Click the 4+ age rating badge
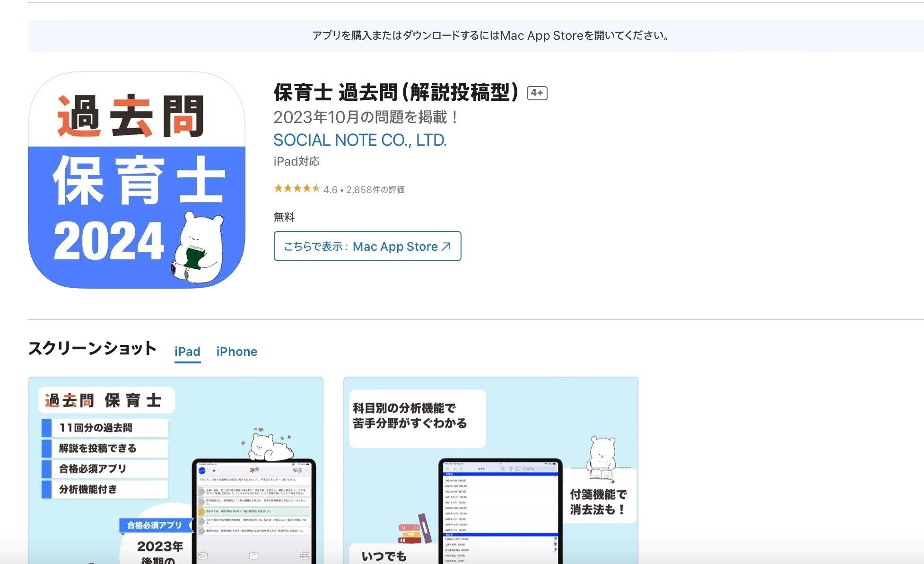 537,93
